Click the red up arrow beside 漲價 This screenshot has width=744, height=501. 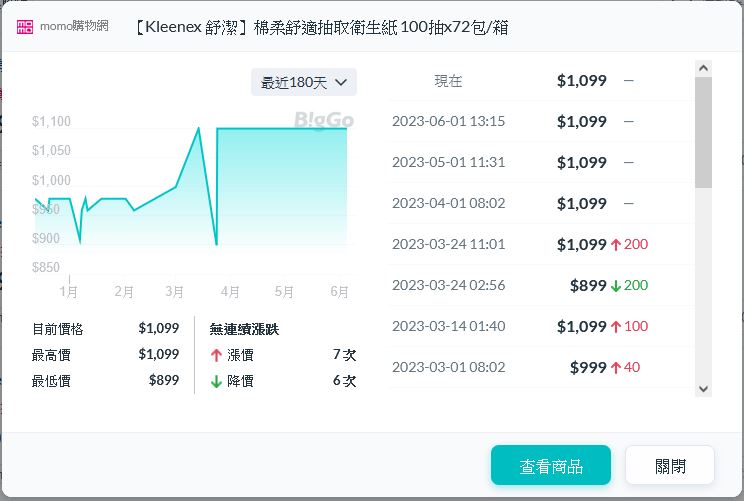coord(216,355)
